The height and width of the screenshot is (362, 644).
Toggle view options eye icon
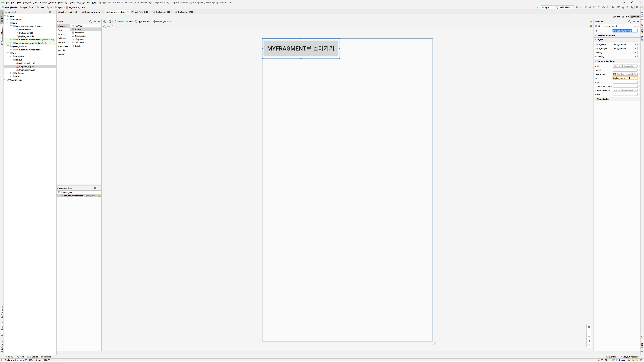point(104,26)
